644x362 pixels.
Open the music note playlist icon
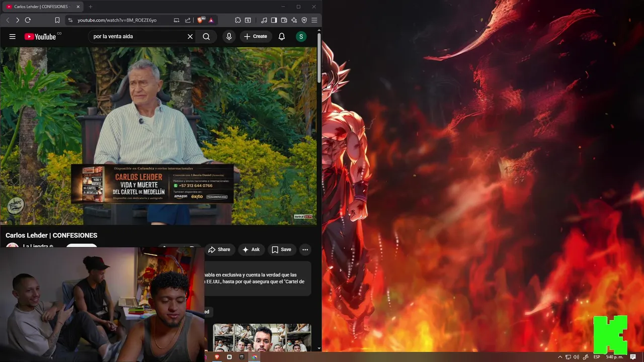pyautogui.click(x=264, y=20)
